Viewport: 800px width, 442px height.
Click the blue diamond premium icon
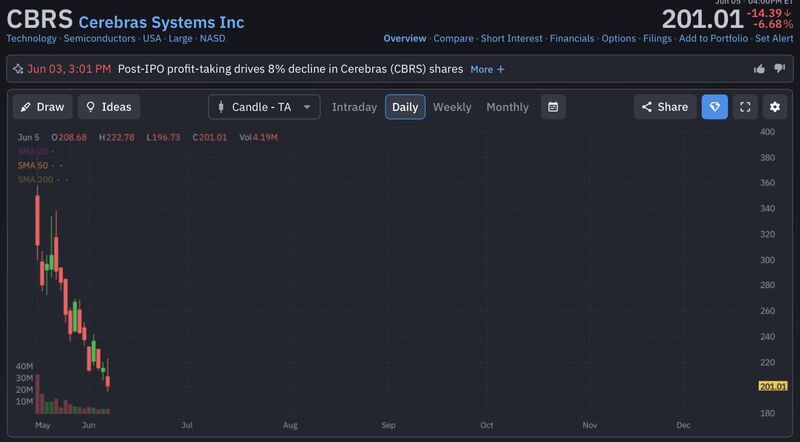pyautogui.click(x=715, y=107)
